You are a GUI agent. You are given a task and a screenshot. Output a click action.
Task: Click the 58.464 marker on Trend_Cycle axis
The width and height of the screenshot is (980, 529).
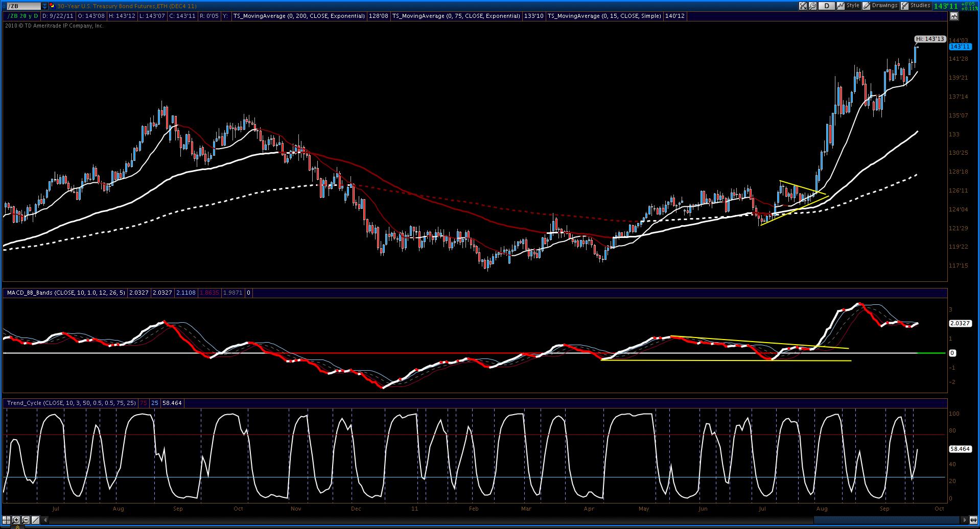(x=960, y=449)
